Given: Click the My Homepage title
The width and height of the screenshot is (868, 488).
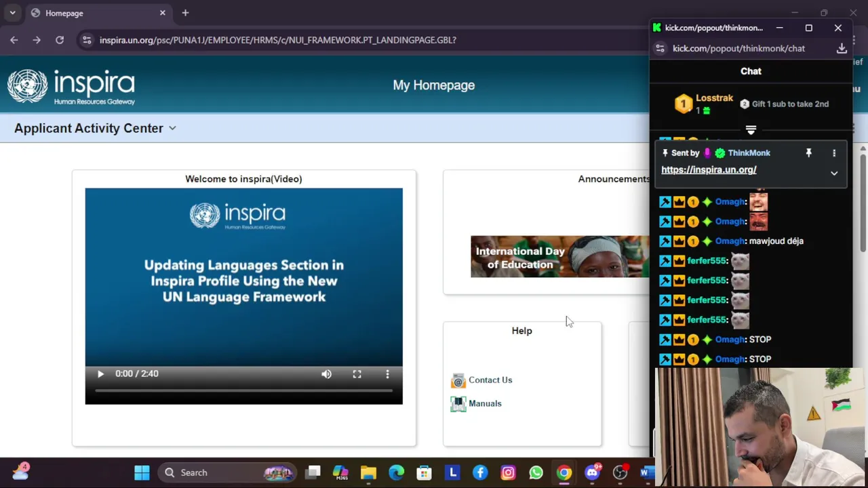Looking at the screenshot, I should [434, 85].
